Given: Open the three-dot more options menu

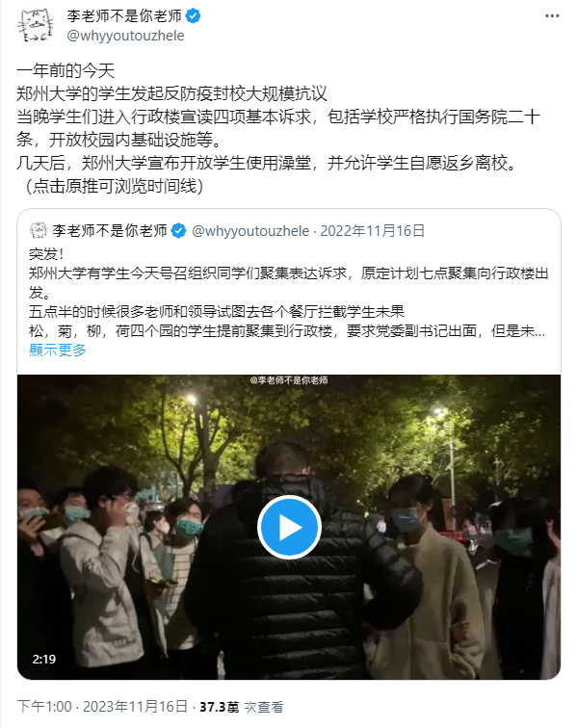Looking at the screenshot, I should tap(551, 16).
